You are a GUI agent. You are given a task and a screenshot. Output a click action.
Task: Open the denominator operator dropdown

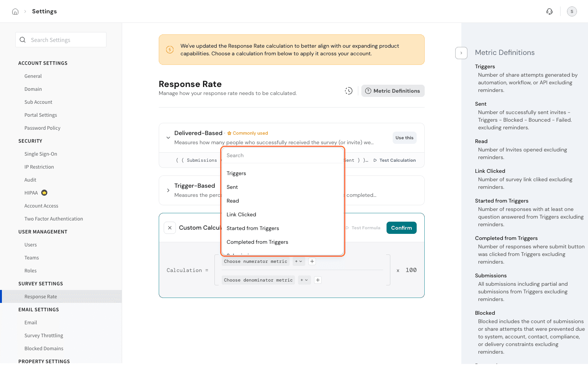point(304,280)
